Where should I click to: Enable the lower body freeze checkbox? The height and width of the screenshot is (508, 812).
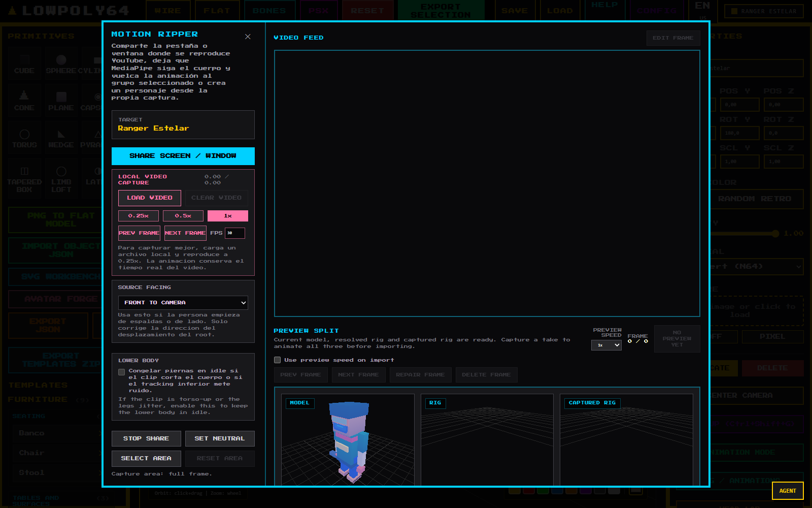point(122,372)
